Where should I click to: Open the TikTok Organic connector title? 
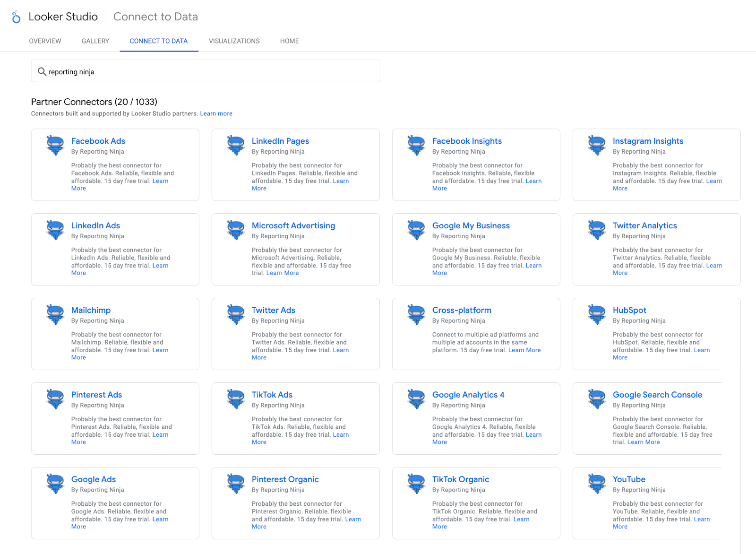[x=461, y=479]
